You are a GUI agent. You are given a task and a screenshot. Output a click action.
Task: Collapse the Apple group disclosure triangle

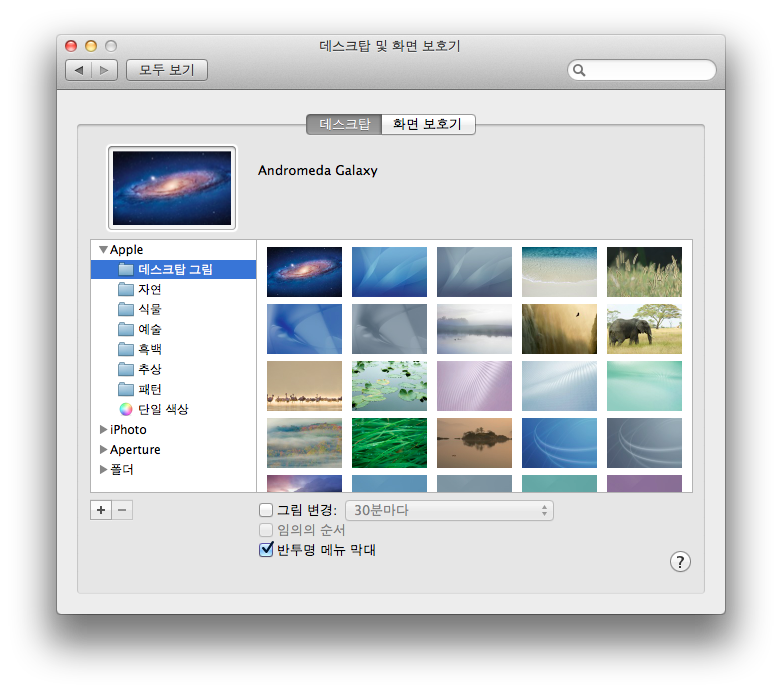[x=103, y=249]
